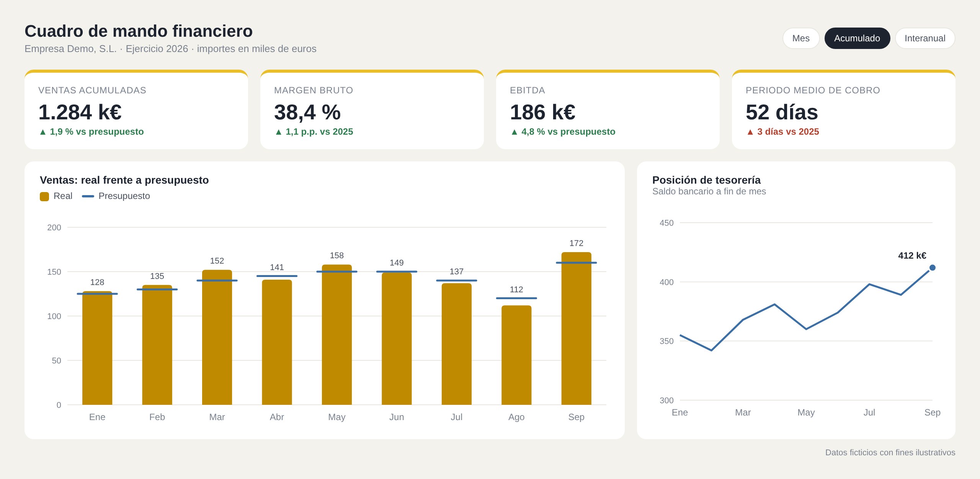
Task: Click the Jul label on treasury chart axis
Action: (x=869, y=412)
